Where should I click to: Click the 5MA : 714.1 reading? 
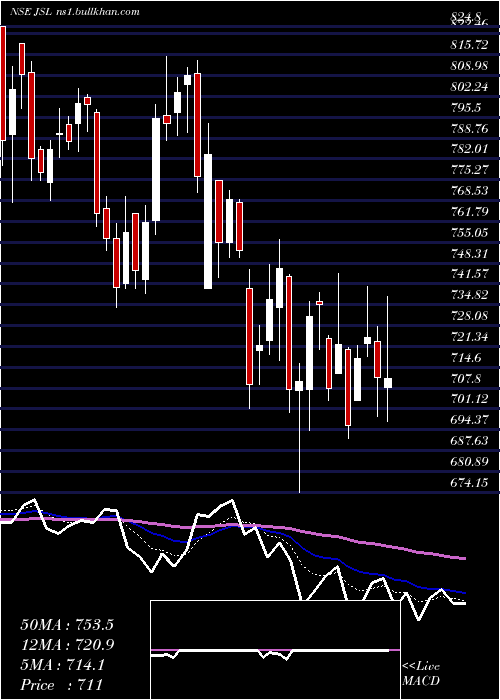(x=63, y=665)
